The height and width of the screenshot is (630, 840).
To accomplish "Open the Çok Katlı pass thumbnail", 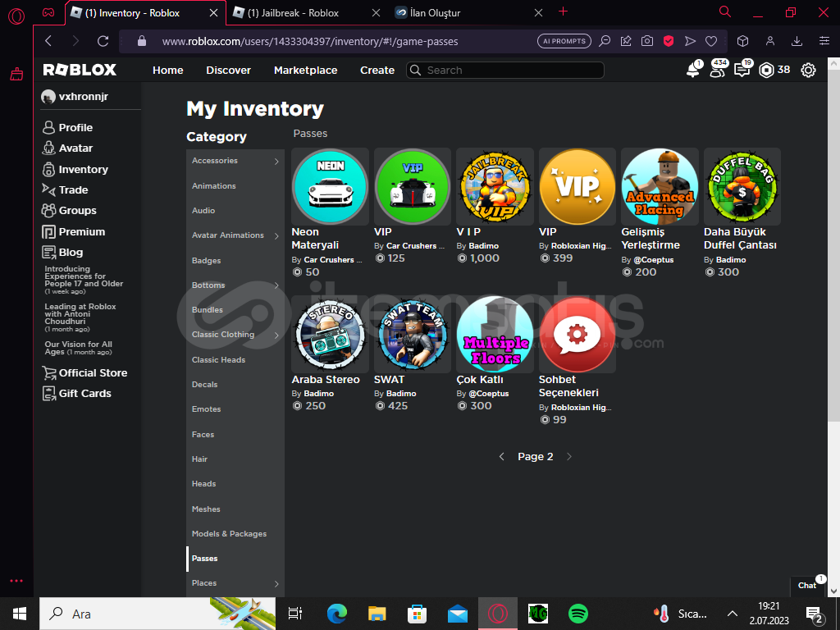I will tap(495, 335).
